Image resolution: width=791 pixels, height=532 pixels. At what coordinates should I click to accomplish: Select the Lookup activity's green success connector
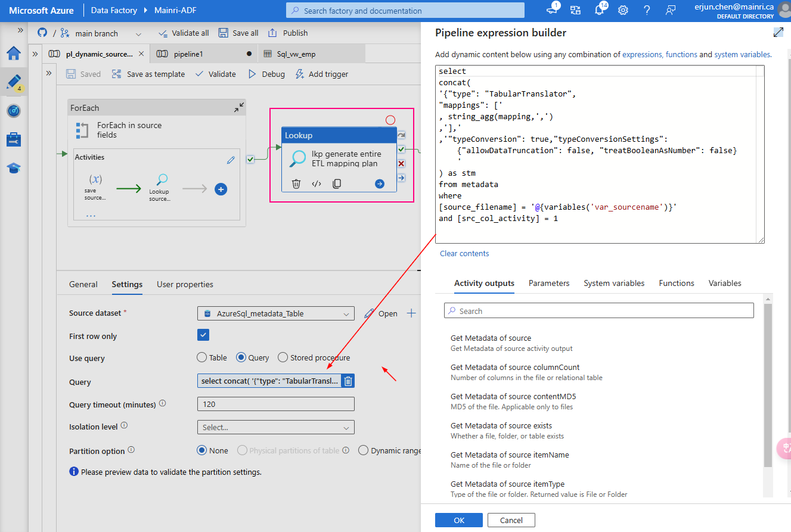coord(401,150)
